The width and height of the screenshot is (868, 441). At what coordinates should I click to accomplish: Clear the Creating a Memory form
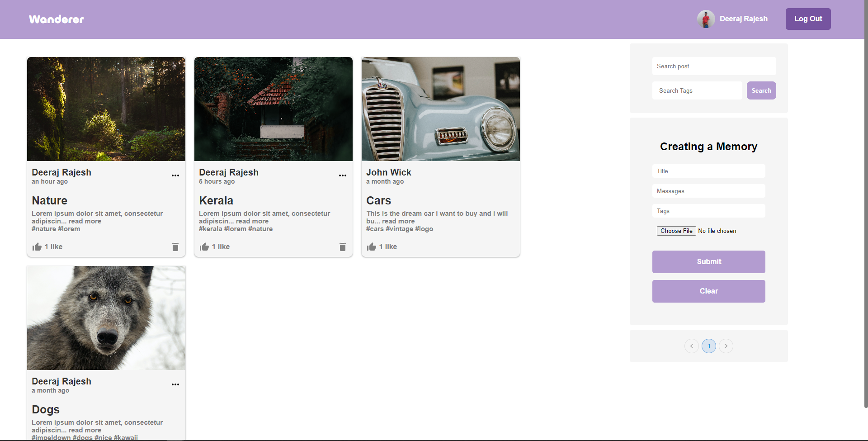tap(708, 291)
